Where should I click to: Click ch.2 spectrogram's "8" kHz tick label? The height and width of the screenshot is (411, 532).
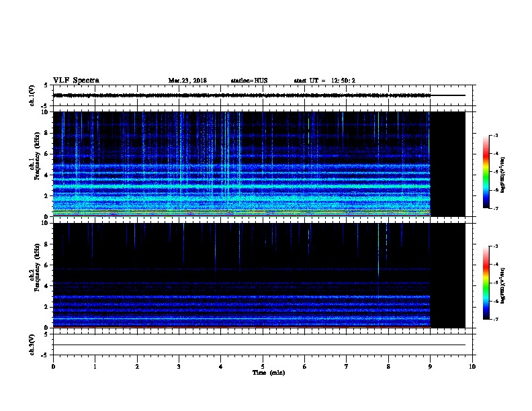click(46, 244)
